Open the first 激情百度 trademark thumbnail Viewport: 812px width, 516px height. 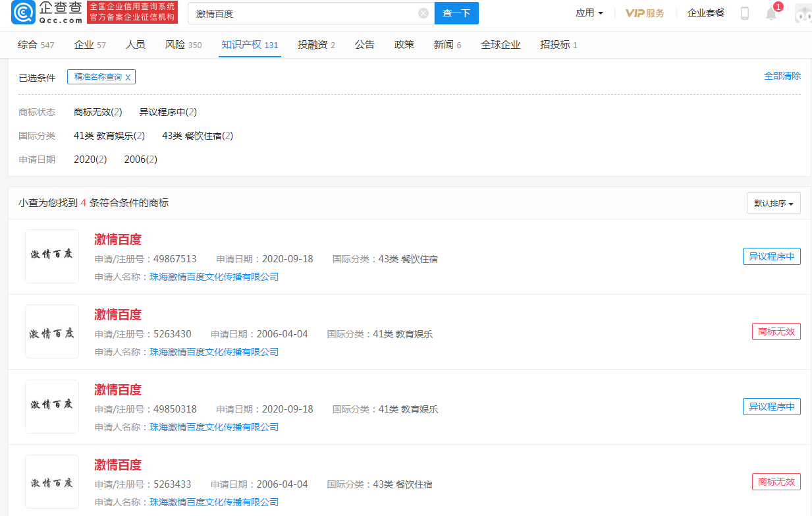click(51, 256)
